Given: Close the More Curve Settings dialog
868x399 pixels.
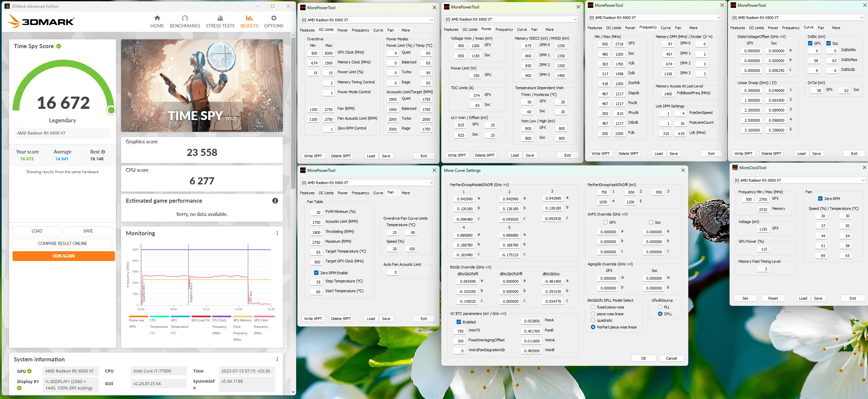Looking at the screenshot, I should (683, 170).
